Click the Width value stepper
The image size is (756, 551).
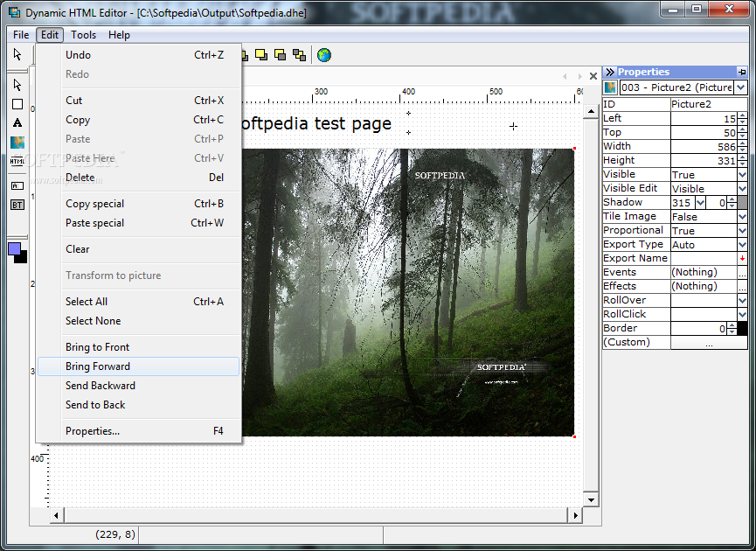coord(743,147)
